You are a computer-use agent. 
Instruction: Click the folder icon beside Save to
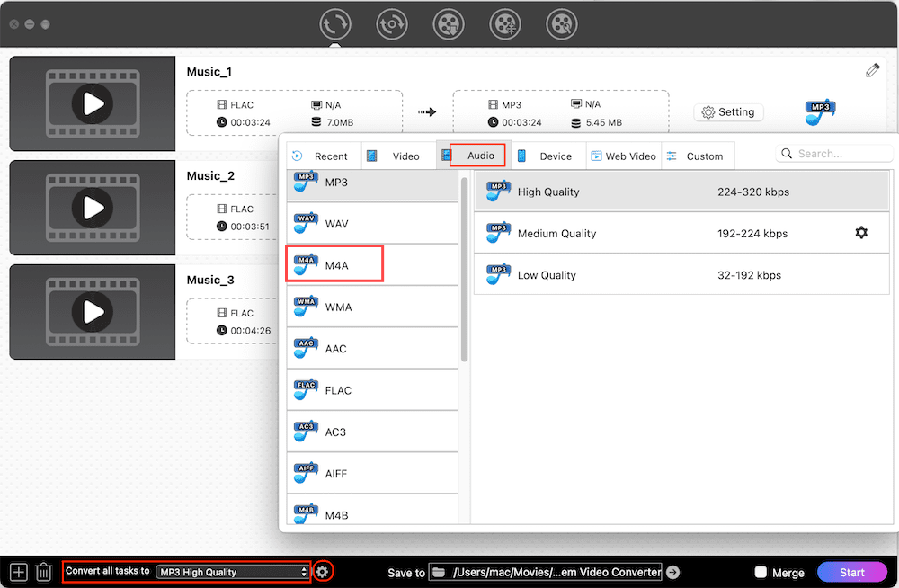(x=439, y=572)
